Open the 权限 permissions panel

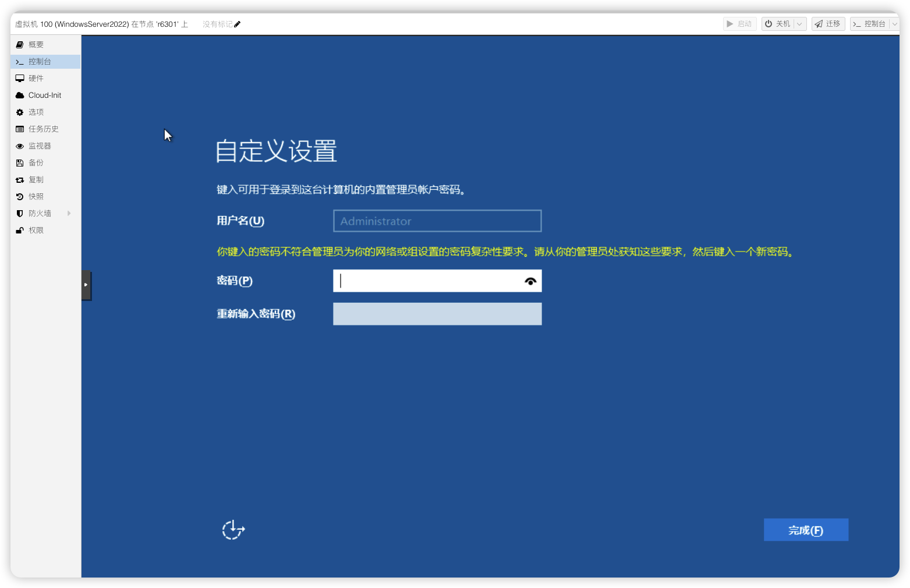click(x=35, y=230)
